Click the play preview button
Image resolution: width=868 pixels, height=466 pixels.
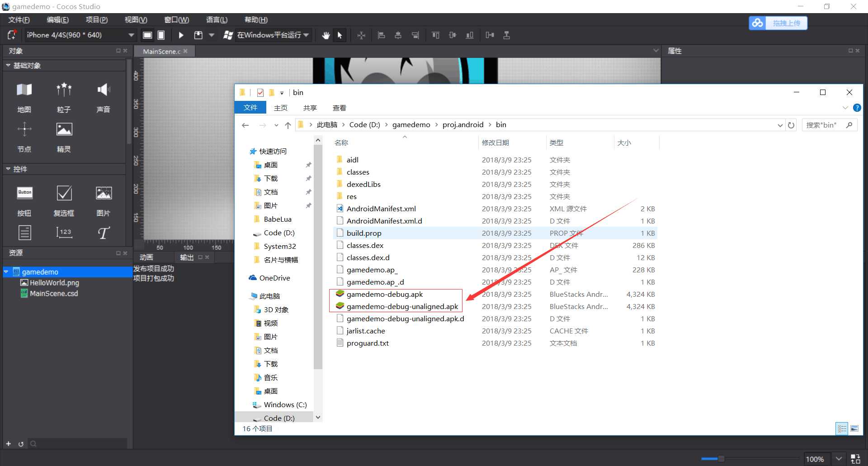[181, 35]
